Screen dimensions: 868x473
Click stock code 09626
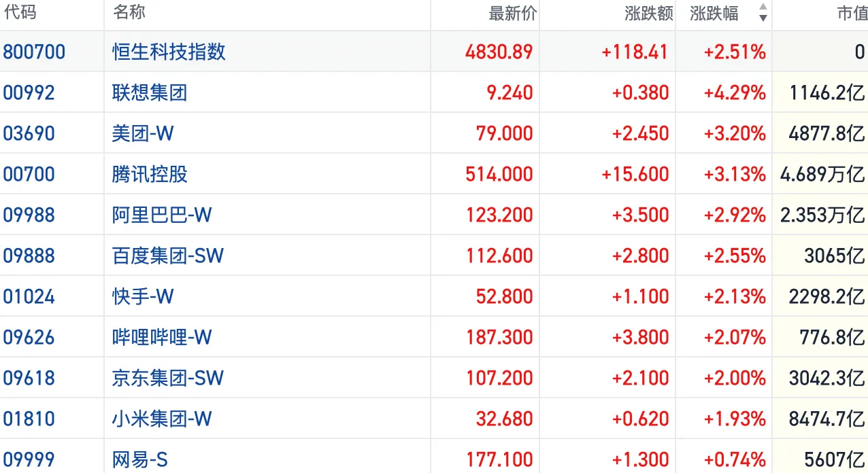pos(29,337)
